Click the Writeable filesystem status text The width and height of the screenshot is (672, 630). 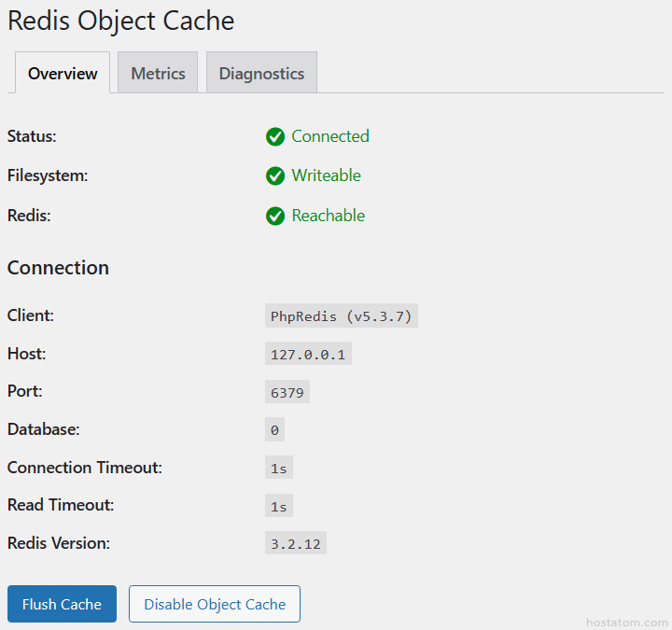click(326, 175)
